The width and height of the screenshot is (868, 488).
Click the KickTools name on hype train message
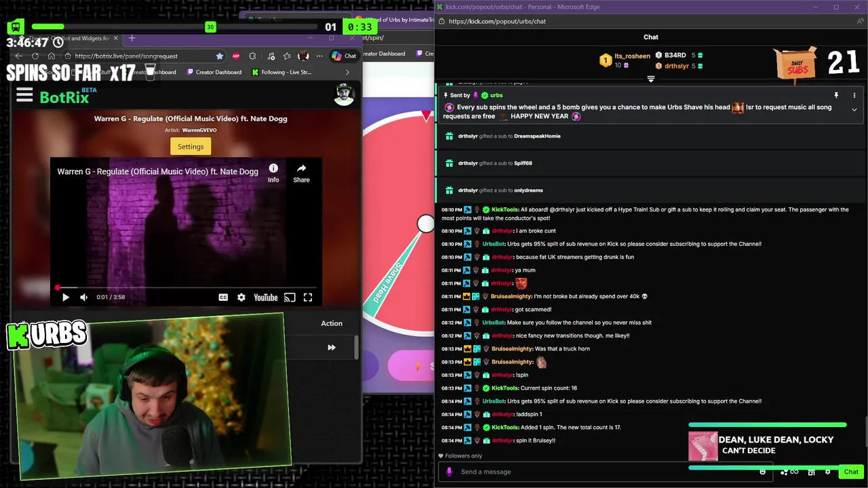pyautogui.click(x=505, y=209)
